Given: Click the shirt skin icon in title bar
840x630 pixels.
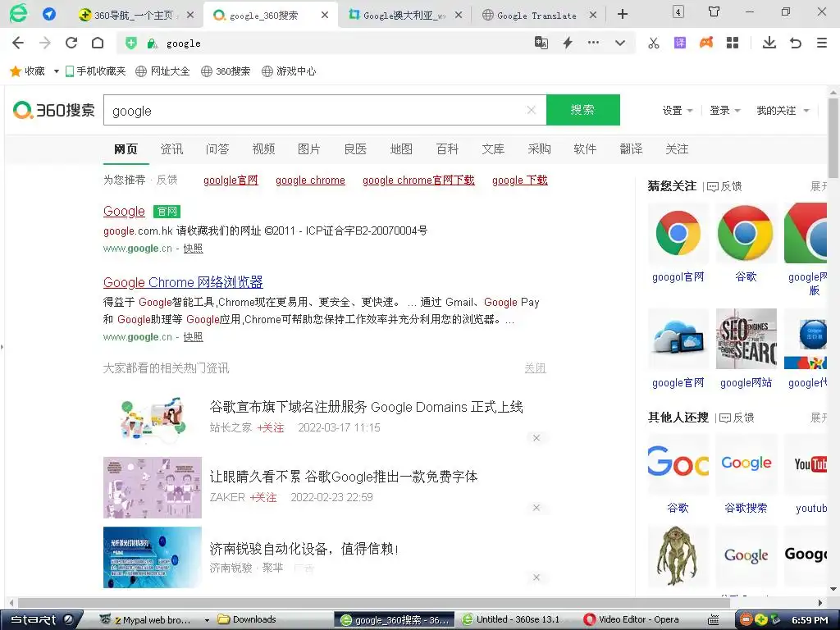Looking at the screenshot, I should point(714,11).
